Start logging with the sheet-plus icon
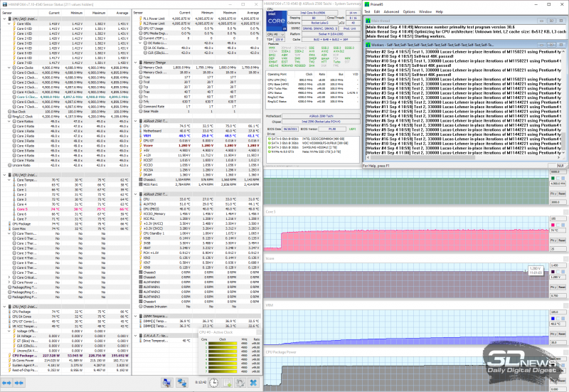This screenshot has height=392, width=569. click(228, 383)
